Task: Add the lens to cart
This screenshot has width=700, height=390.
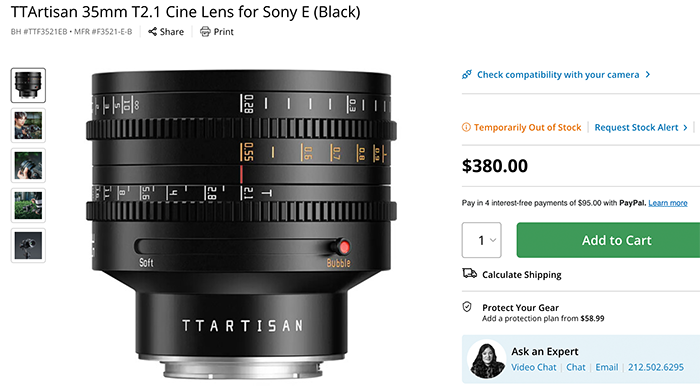Action: [x=609, y=240]
